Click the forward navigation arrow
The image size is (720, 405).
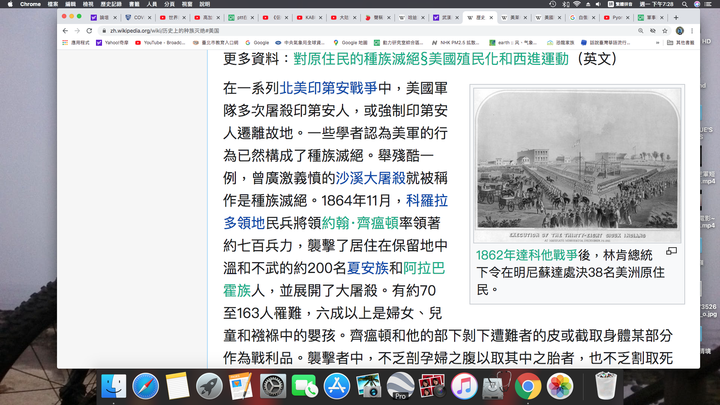[77, 31]
